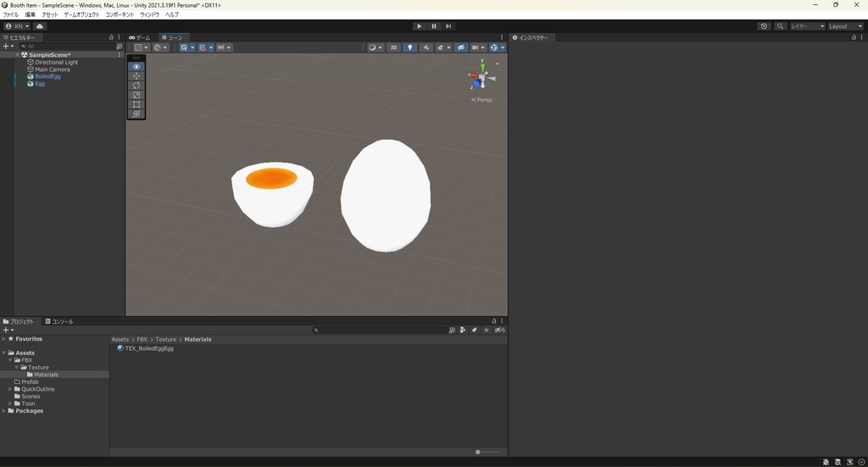
Task: Lock the Inspector panel
Action: pyautogui.click(x=854, y=37)
